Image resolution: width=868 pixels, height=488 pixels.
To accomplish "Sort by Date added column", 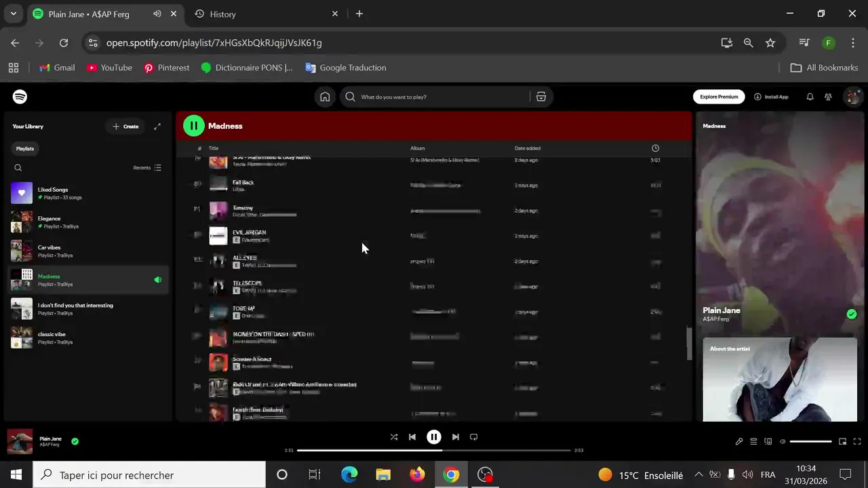I will click(528, 148).
